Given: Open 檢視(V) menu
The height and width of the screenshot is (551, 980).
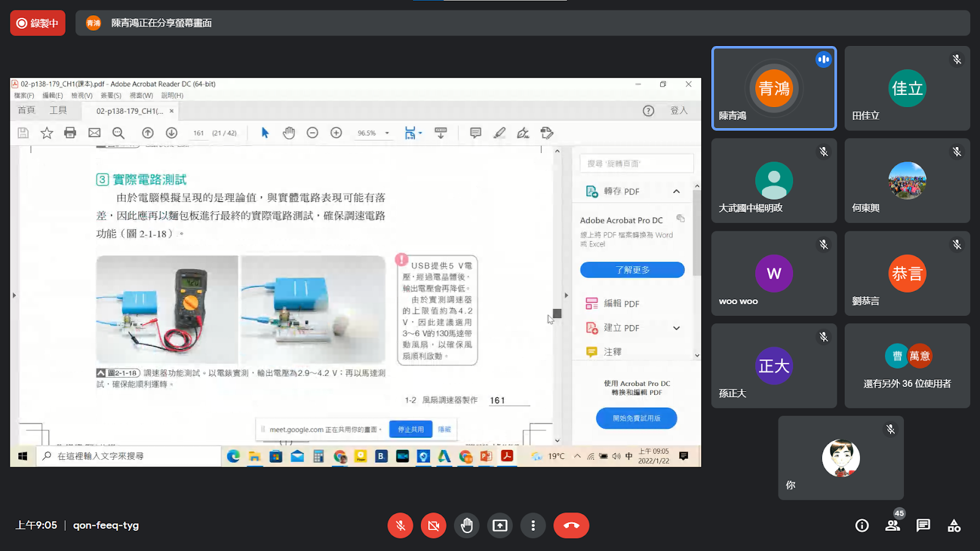Looking at the screenshot, I should (81, 96).
